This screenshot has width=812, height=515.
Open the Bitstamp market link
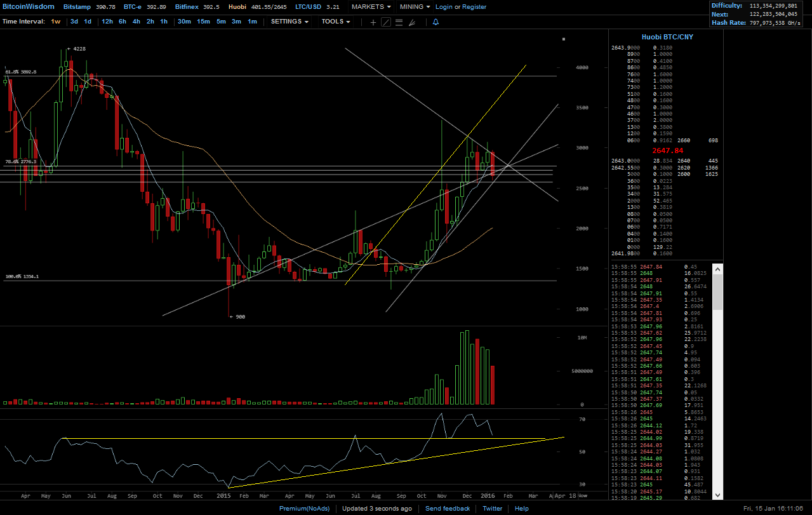point(89,7)
